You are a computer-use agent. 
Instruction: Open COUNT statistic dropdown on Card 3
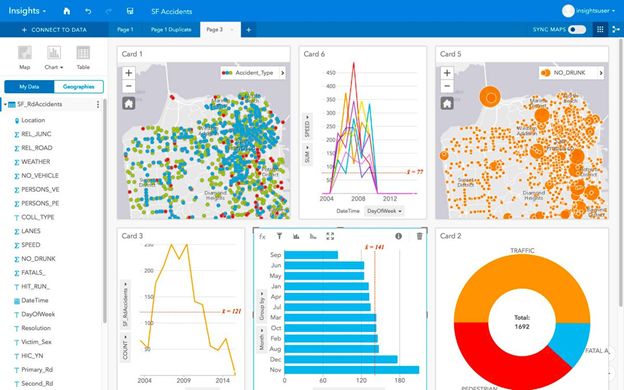125,348
